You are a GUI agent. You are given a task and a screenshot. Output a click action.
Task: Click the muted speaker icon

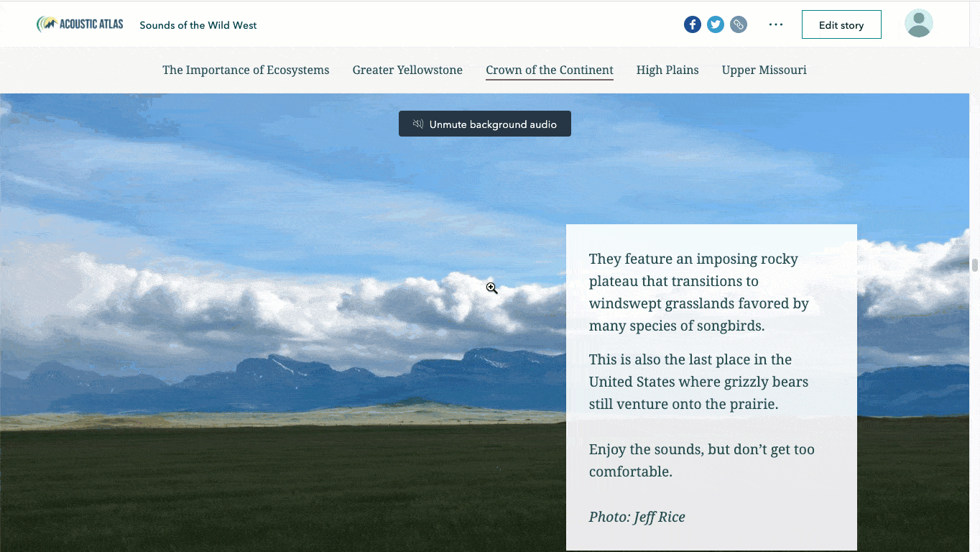[418, 124]
